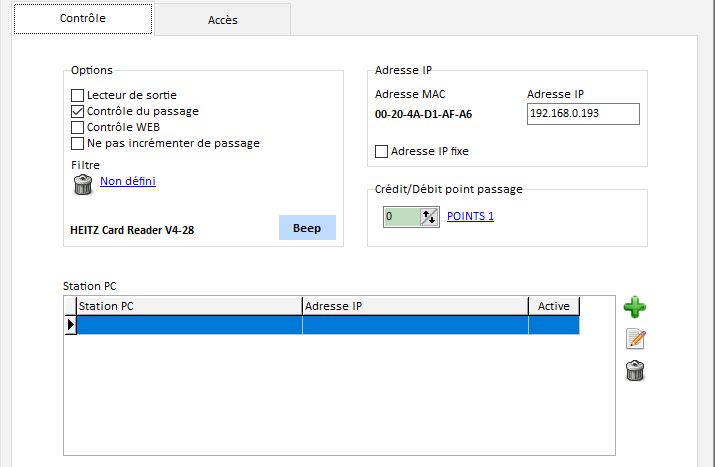The image size is (715, 467).
Task: Uncheck Contrôle du passage
Action: [x=78, y=112]
